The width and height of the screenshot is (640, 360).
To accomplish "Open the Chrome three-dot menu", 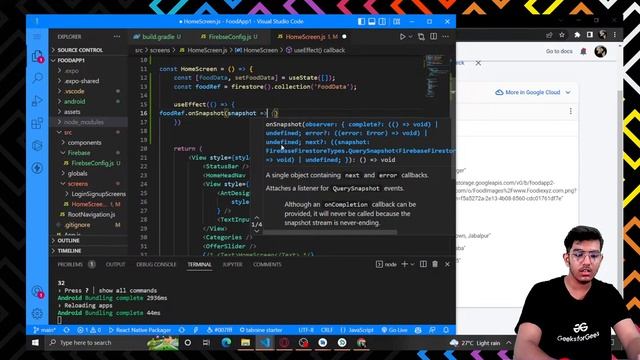I will click(615, 35).
